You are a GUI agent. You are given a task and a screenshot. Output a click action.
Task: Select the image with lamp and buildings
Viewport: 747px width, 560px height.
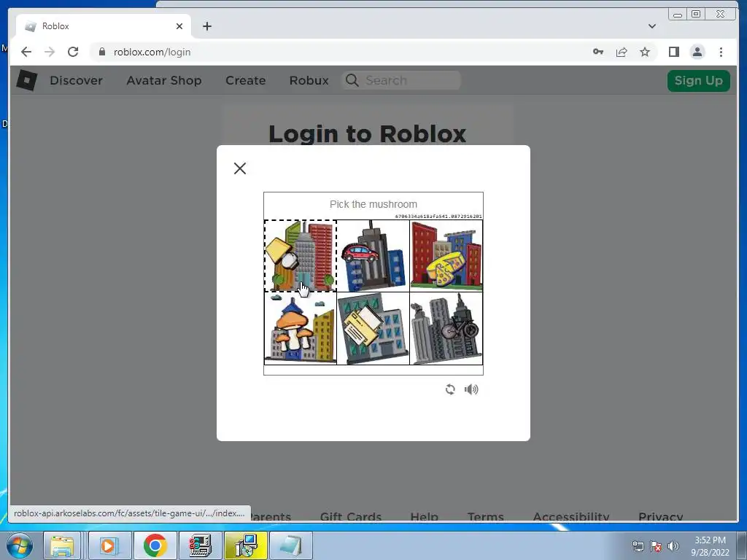(x=301, y=256)
